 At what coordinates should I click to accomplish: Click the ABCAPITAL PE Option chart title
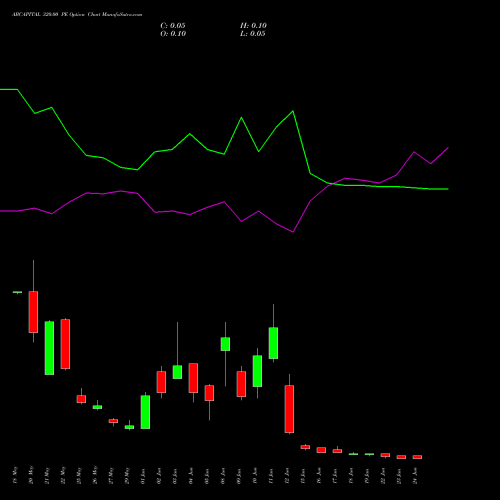pyautogui.click(x=77, y=15)
